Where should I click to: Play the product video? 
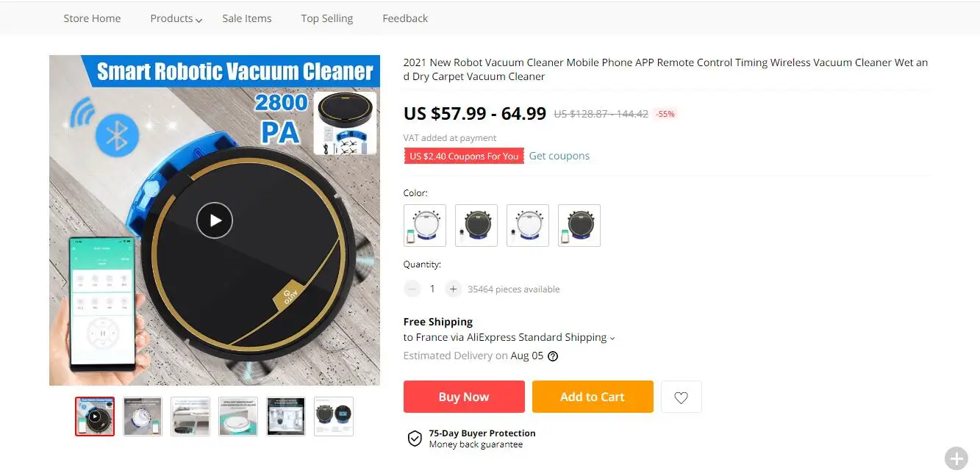click(215, 220)
